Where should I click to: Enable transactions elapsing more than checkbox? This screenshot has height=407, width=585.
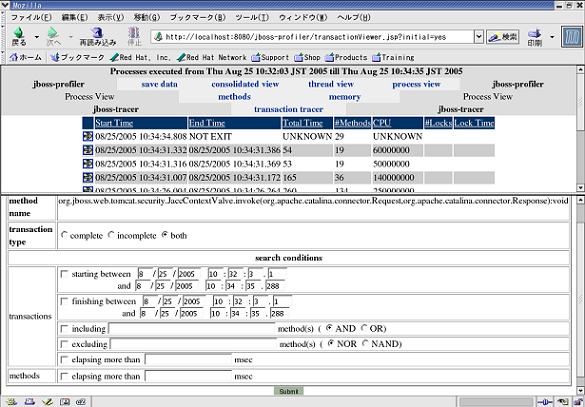(x=65, y=360)
